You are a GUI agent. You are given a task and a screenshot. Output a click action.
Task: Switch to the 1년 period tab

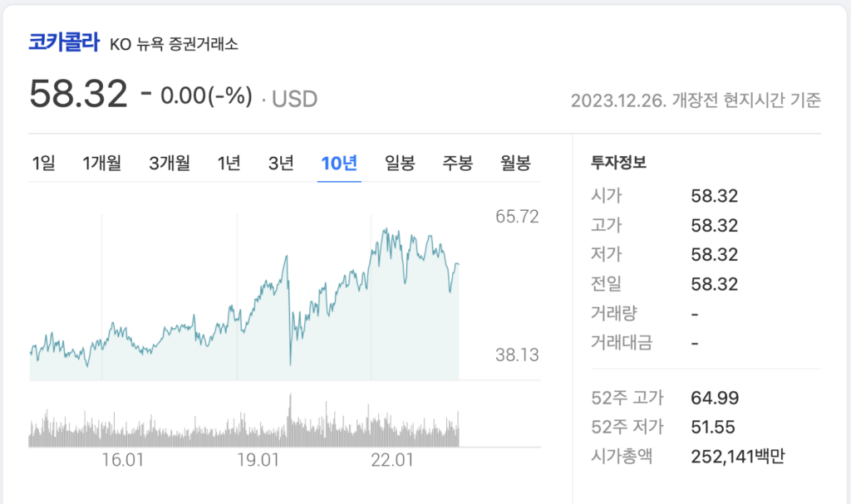228,164
